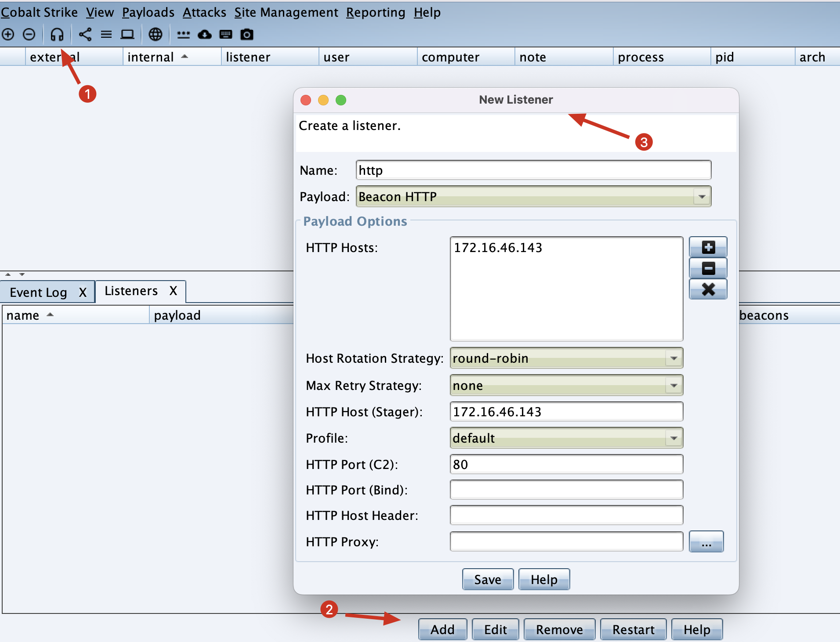The image size is (840, 642).
Task: Sort sessions by pid column
Action: coord(753,57)
